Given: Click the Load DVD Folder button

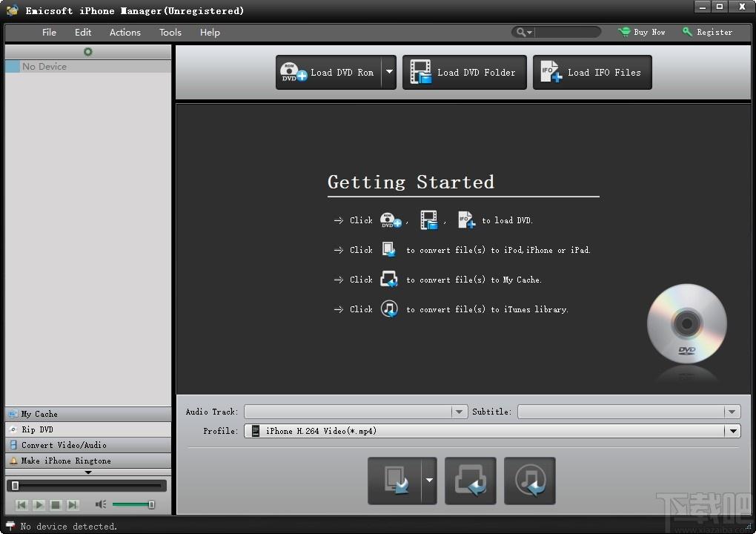Looking at the screenshot, I should tap(464, 73).
